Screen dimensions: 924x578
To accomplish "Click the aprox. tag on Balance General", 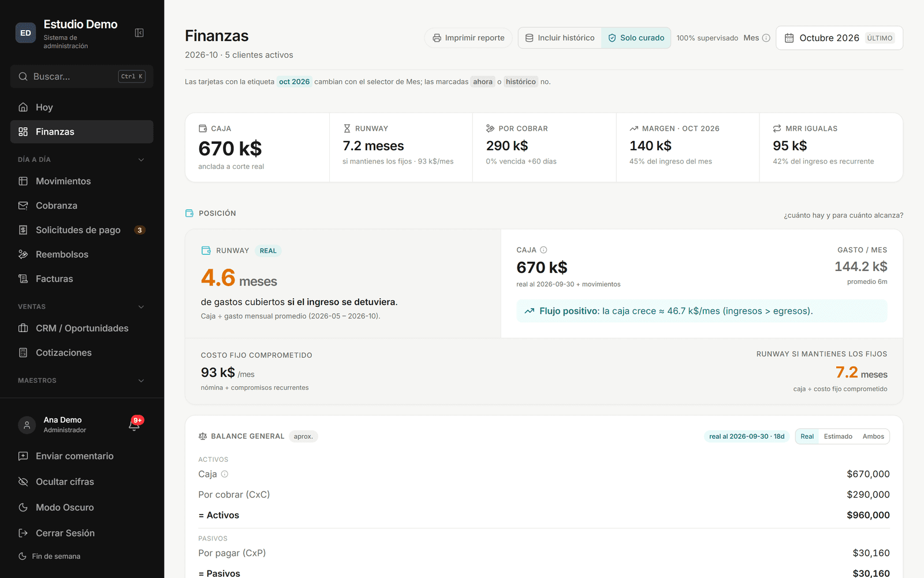I will tap(303, 436).
